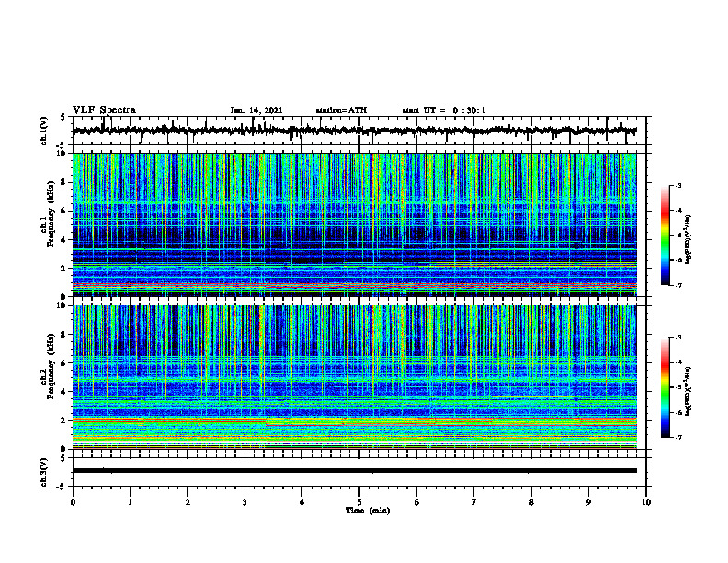
Task: Click inside the ch.1 spectrogram panel
Action: pyautogui.click(x=354, y=224)
